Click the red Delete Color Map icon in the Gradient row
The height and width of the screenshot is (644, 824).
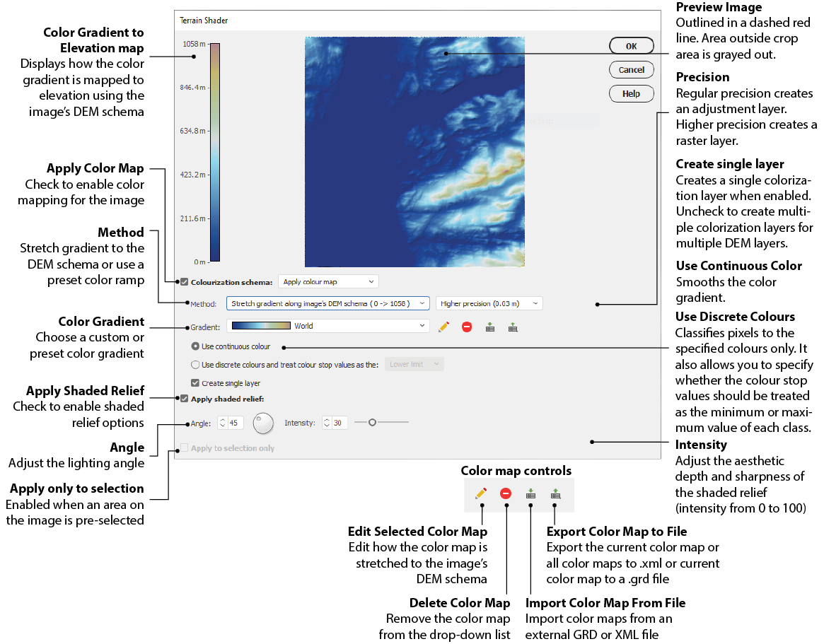coord(467,327)
